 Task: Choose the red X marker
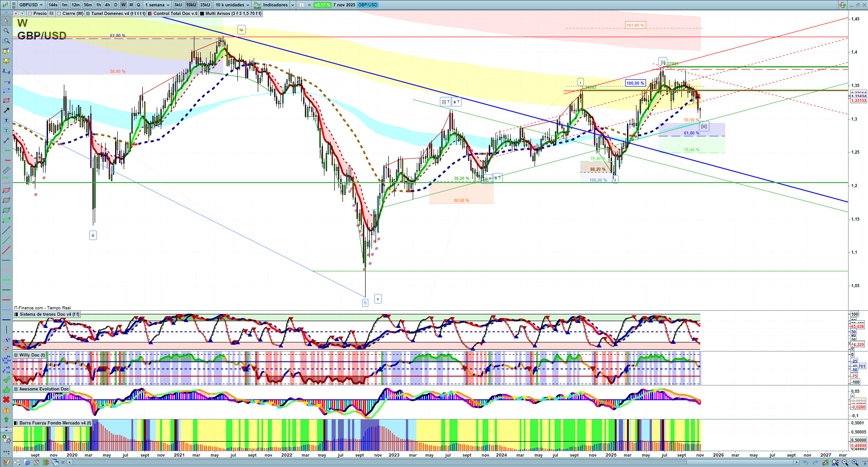click(x=6, y=400)
